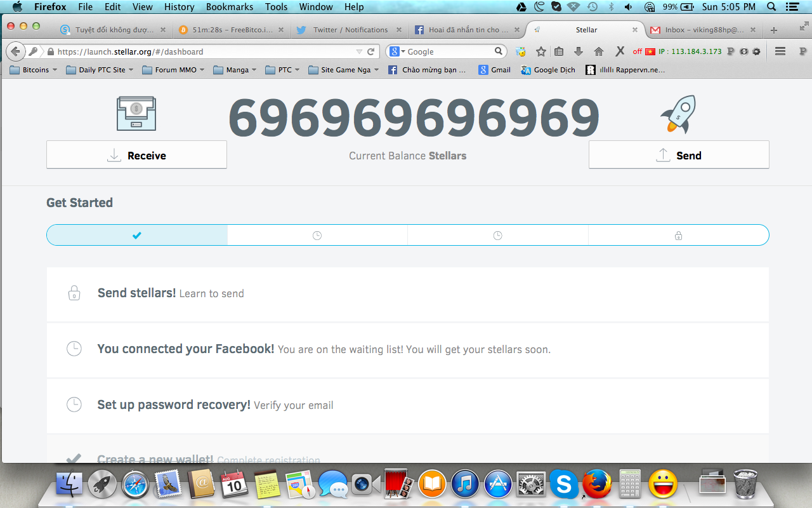Image resolution: width=812 pixels, height=508 pixels.
Task: Click the Receive button
Action: [x=136, y=155]
